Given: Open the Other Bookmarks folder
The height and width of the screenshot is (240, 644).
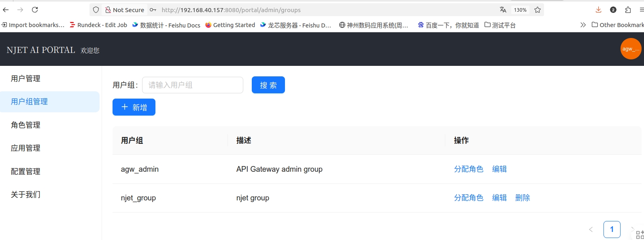Looking at the screenshot, I should click(617, 25).
